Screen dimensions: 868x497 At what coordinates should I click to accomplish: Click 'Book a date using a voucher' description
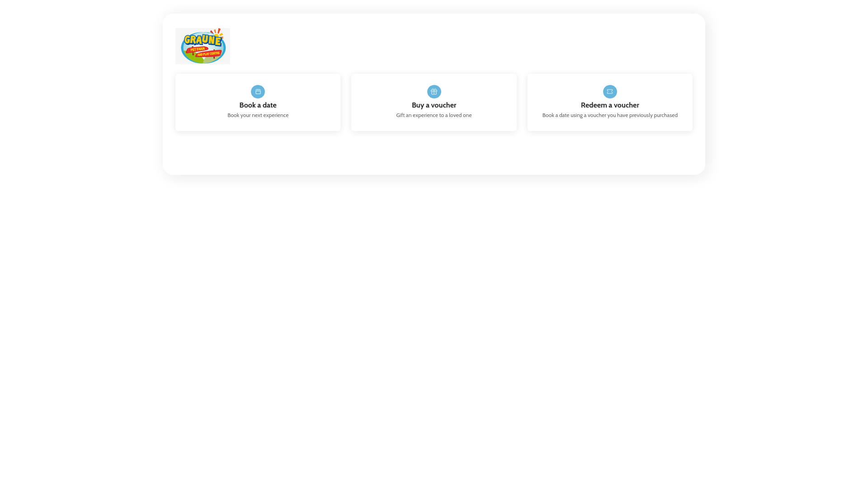[610, 115]
